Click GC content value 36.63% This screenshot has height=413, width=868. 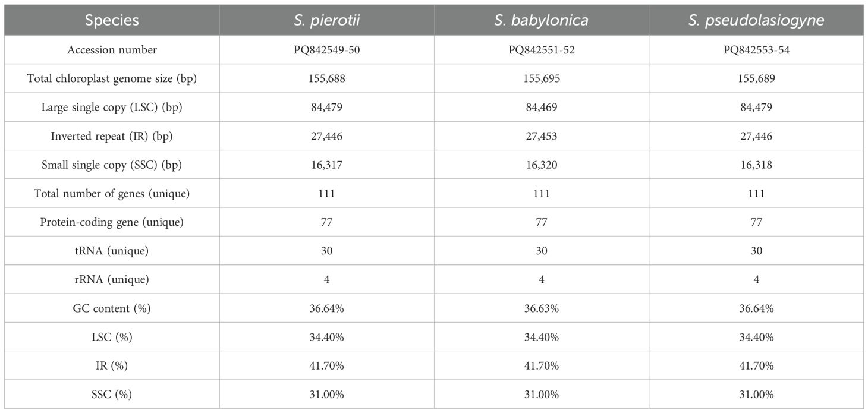(541, 308)
